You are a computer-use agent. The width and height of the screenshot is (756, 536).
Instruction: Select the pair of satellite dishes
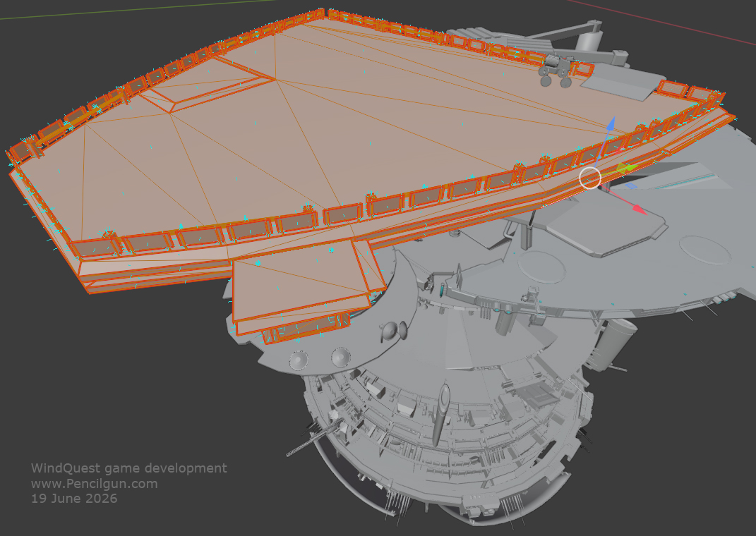393,331
